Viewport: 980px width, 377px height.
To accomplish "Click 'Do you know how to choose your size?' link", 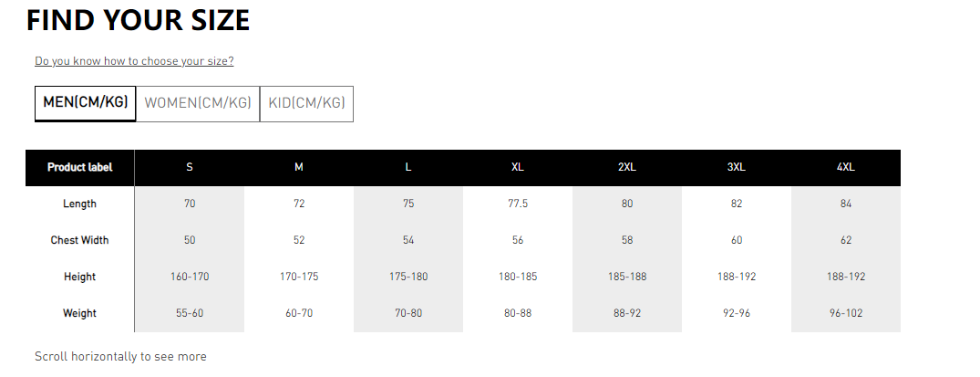I will point(134,61).
